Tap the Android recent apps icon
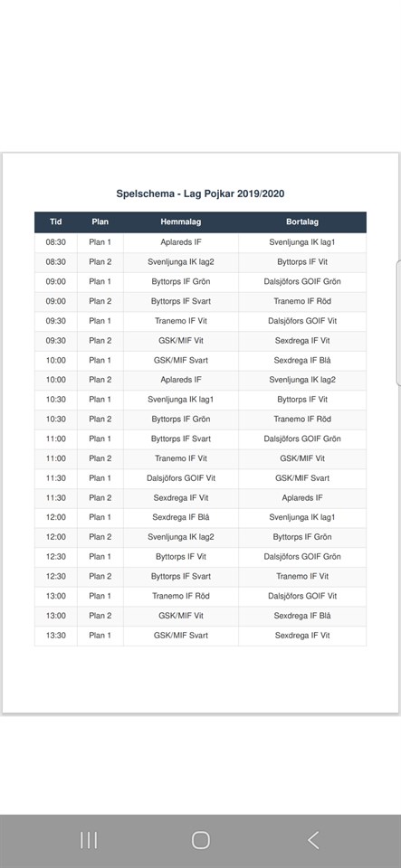This screenshot has width=401, height=868. pos(89,840)
